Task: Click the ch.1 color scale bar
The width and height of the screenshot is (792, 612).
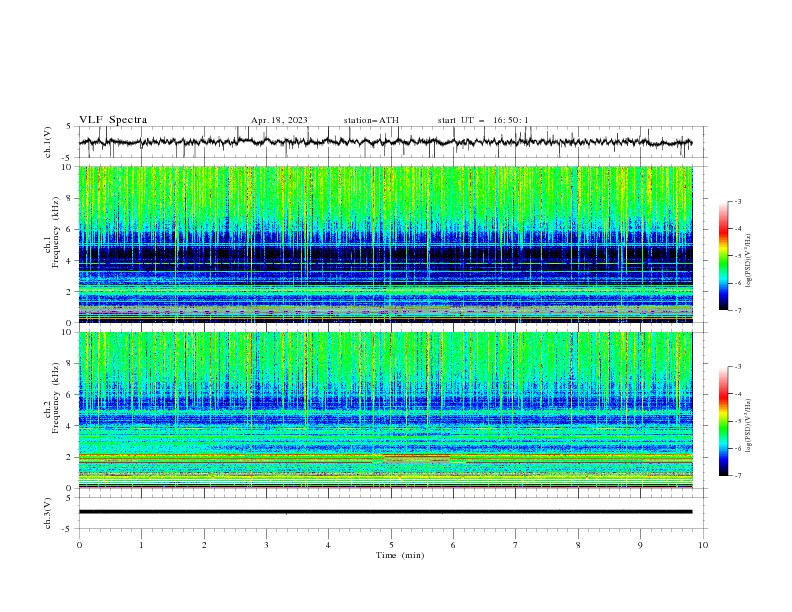Action: 723,256
